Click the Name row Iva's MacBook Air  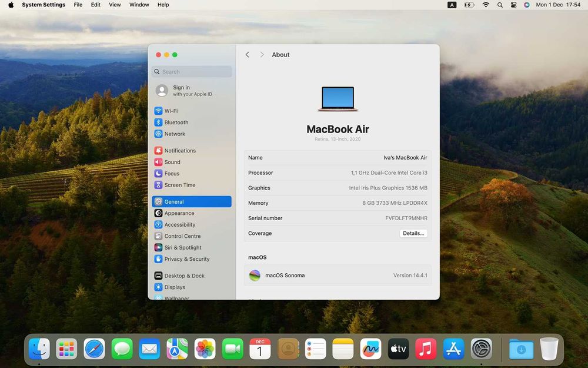coord(338,158)
